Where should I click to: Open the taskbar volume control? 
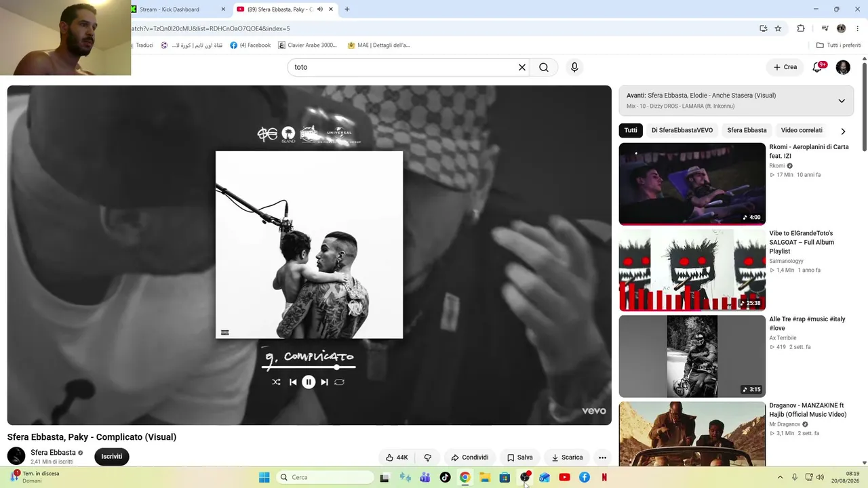click(820, 477)
